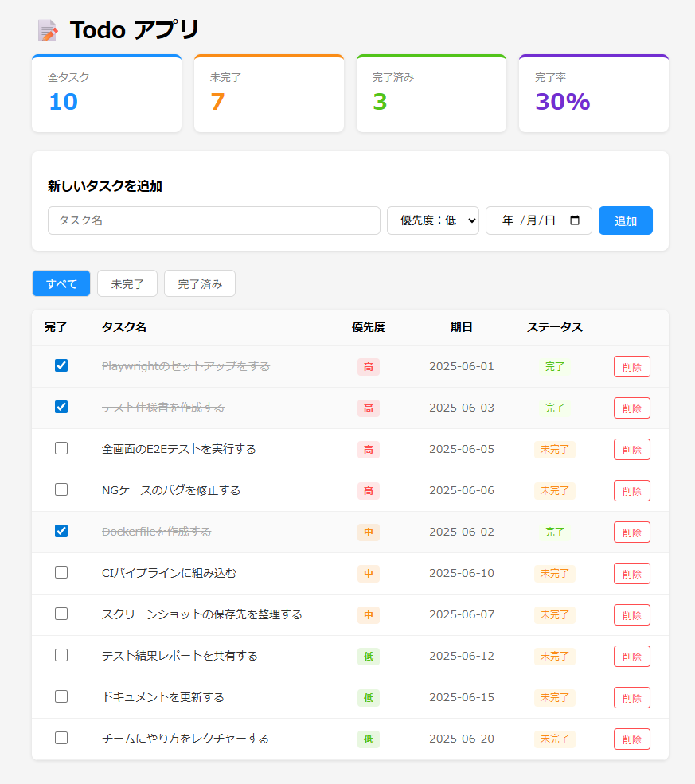Click the 完了率 30% stats card
Viewport: 695px width, 784px height.
point(593,94)
